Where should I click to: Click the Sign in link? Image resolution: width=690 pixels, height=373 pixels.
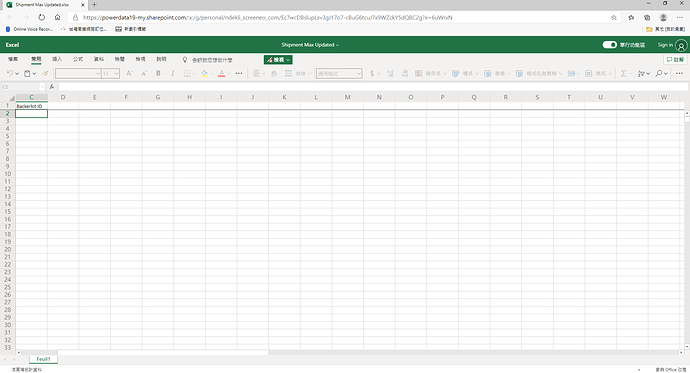665,45
